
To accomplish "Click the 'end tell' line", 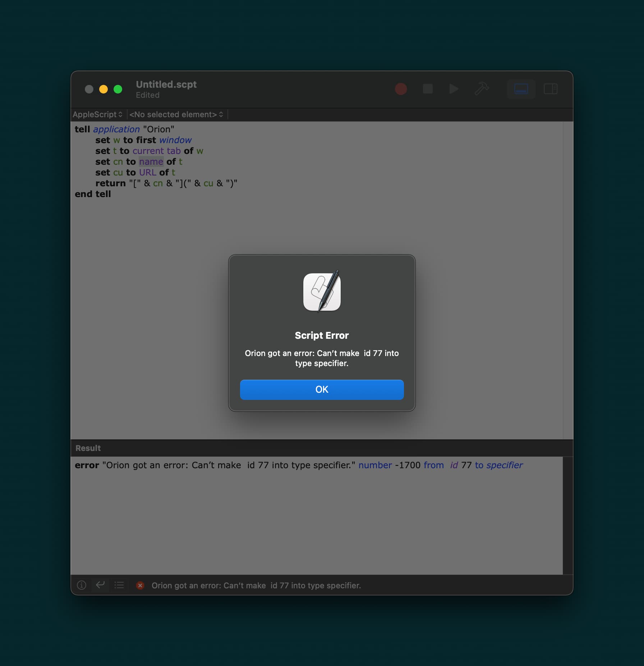I will pyautogui.click(x=93, y=194).
